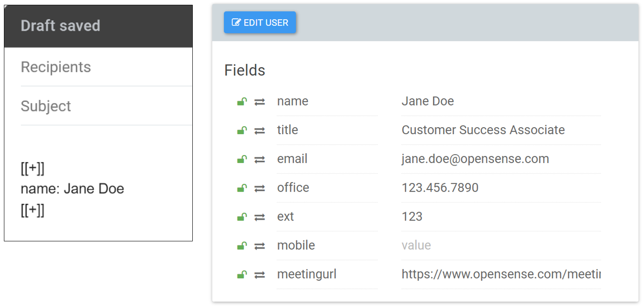Image resolution: width=644 pixels, height=308 pixels.
Task: Click the meeting URL value field
Action: (501, 274)
